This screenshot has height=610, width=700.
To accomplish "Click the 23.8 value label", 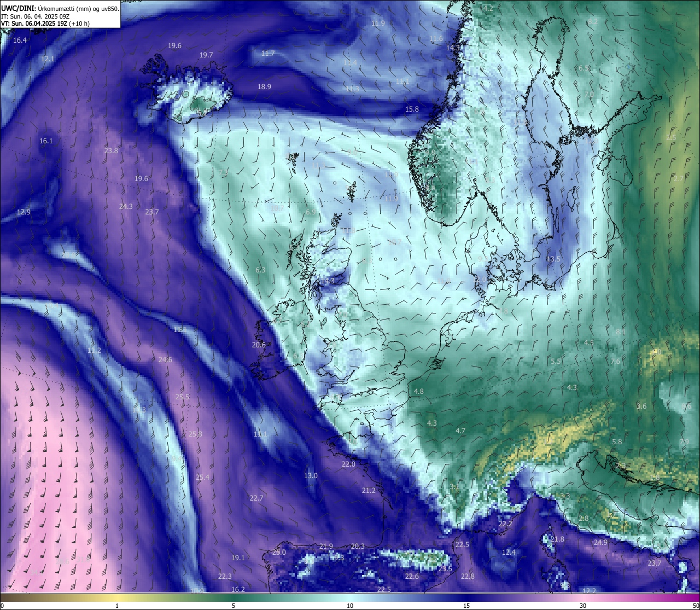I will point(111,151).
